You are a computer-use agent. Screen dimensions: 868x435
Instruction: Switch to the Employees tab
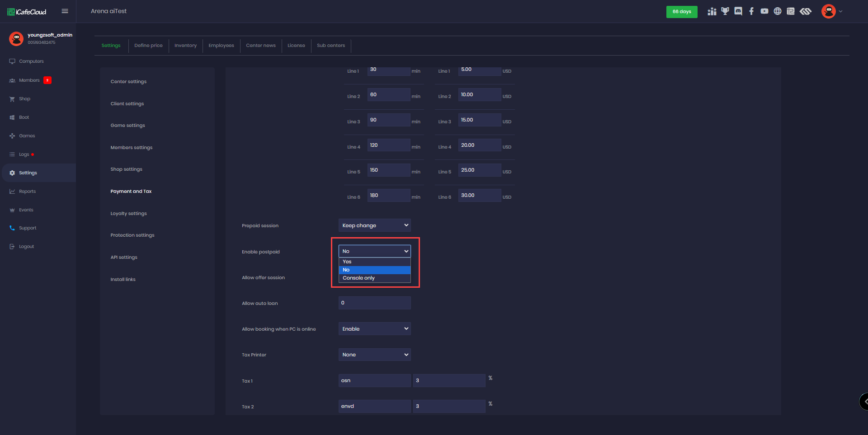221,46
